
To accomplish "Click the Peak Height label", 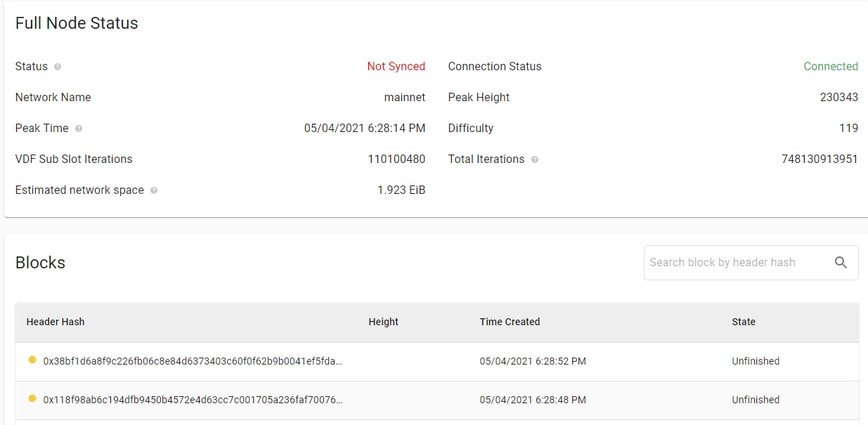I will coord(479,98).
